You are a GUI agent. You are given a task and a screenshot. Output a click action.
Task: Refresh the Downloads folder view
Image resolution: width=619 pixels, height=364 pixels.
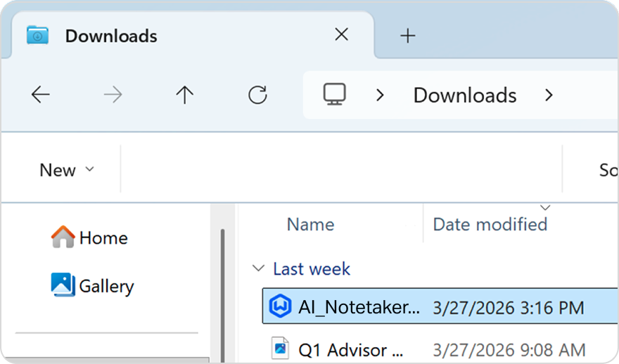pos(257,95)
